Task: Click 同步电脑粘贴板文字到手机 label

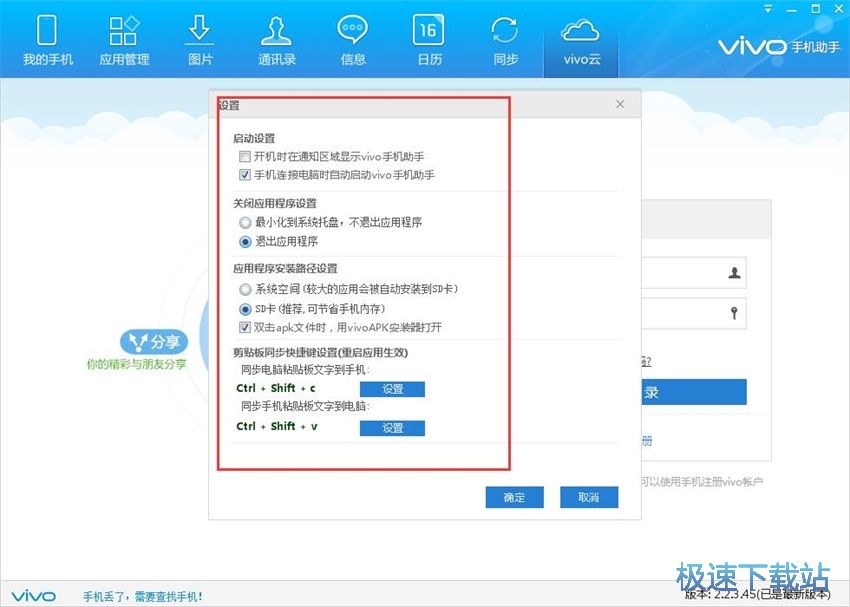Action: tap(305, 370)
